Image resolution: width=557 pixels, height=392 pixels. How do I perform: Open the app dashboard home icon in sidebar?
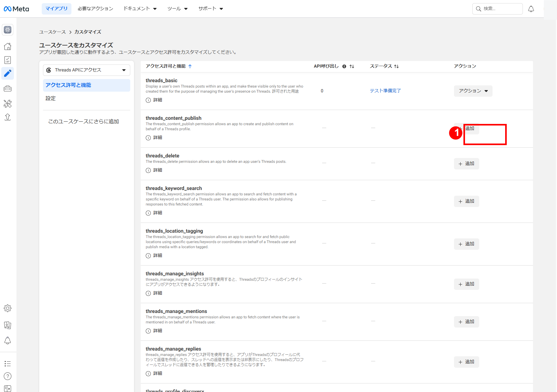tap(8, 46)
